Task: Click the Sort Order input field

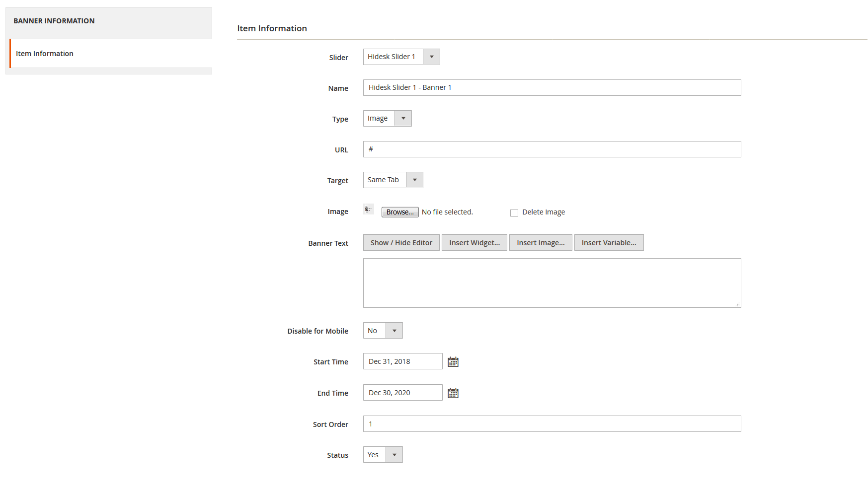Action: click(x=552, y=424)
